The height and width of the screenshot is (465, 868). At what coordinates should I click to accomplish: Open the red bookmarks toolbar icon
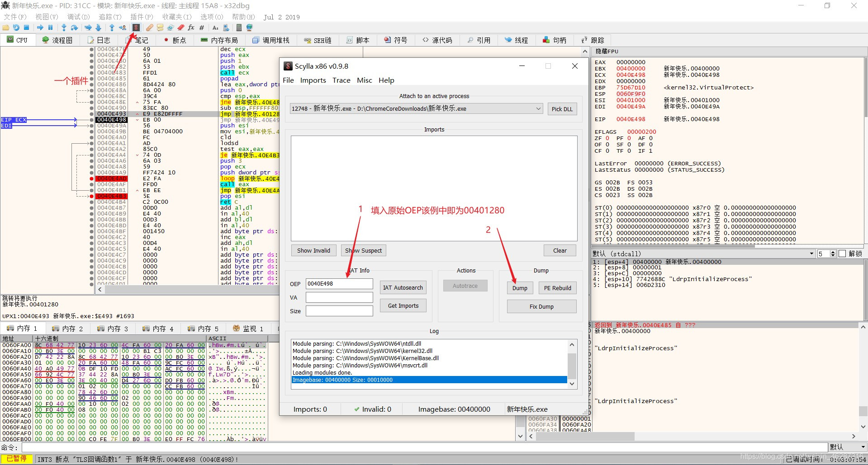pos(180,28)
